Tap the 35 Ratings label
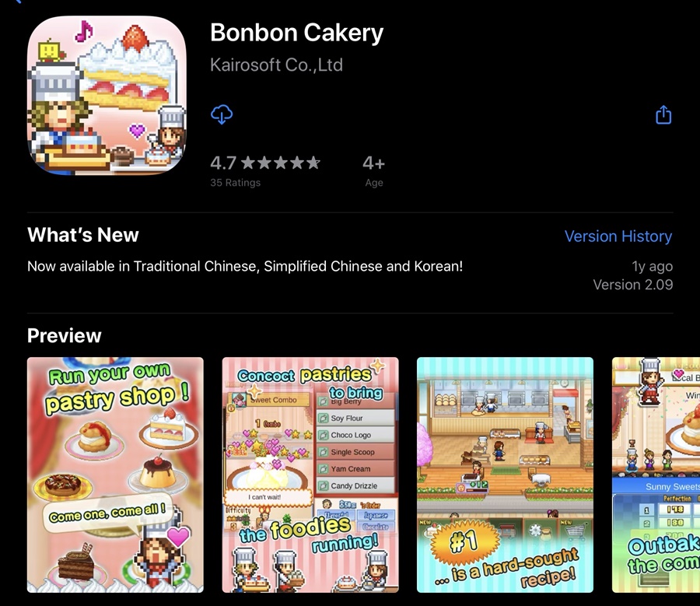 click(x=235, y=183)
